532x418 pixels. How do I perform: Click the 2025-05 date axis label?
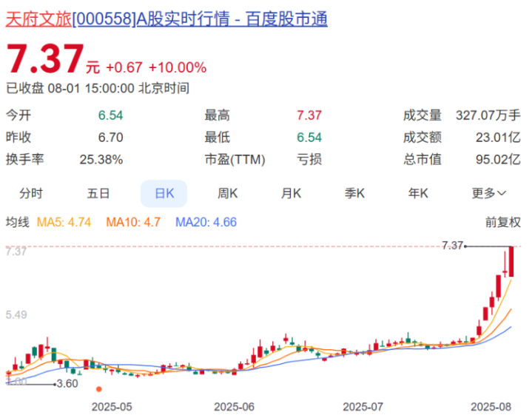click(112, 407)
